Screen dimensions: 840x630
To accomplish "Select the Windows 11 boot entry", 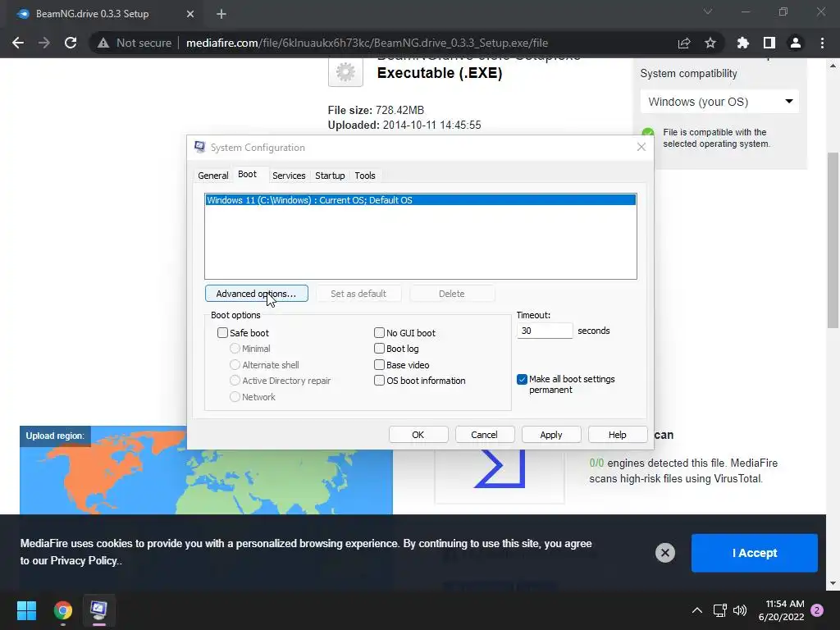I will tap(421, 200).
